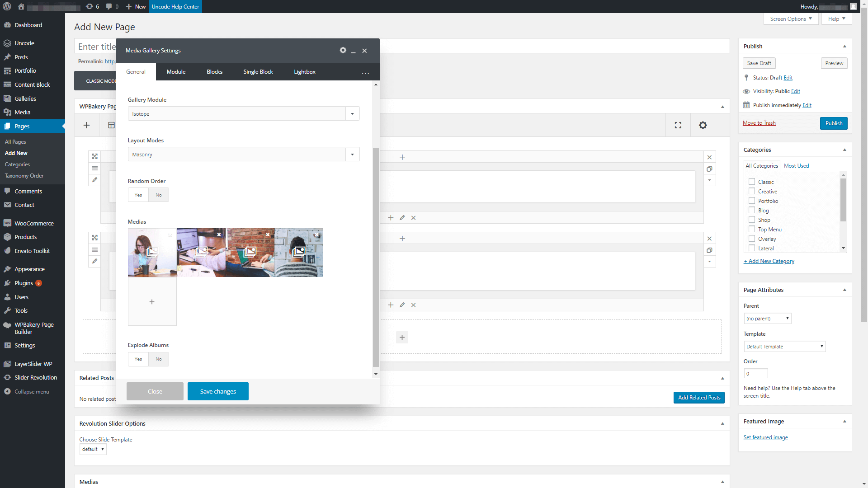Click the blue Publish button
The image size is (868, 488).
click(834, 123)
